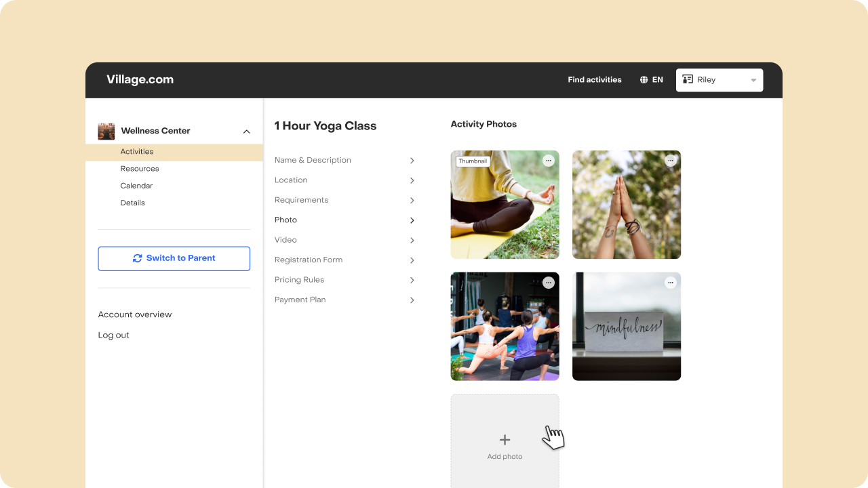
Task: Select the seated meditation thumbnail photo
Action: point(505,205)
